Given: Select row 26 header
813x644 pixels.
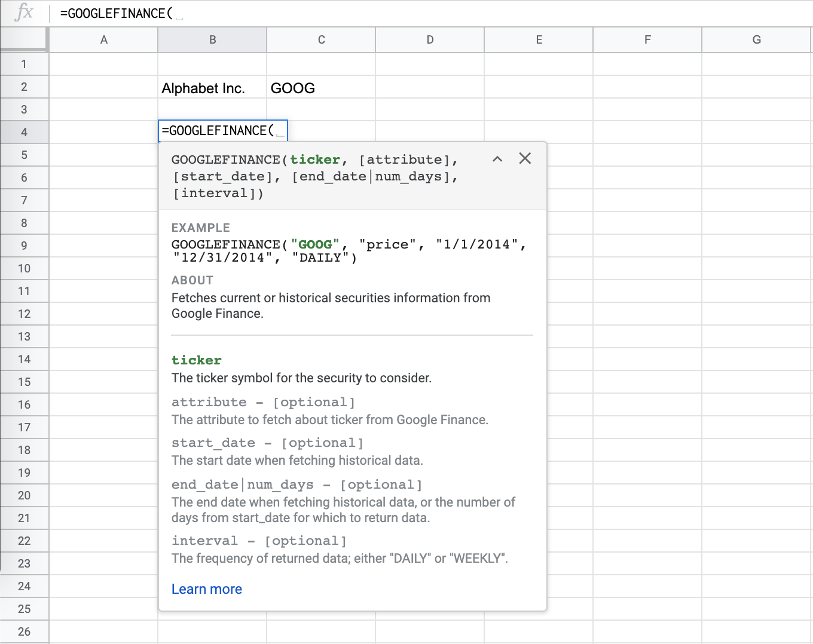Looking at the screenshot, I should click(x=25, y=631).
